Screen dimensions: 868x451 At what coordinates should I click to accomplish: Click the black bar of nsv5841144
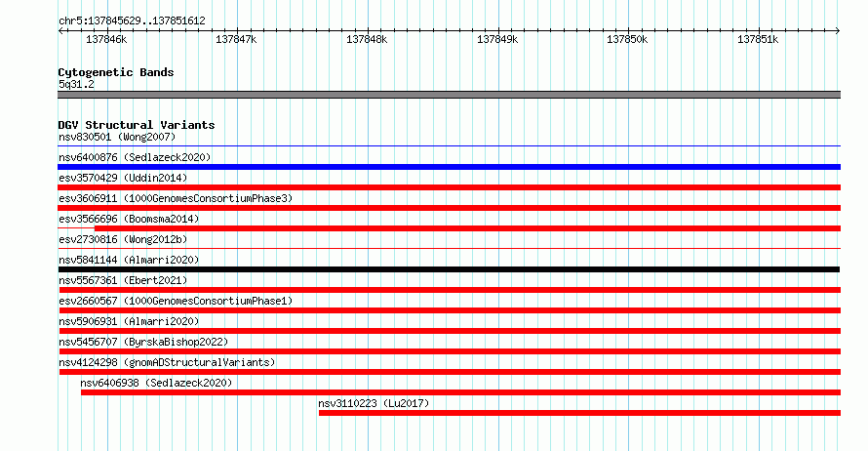(x=449, y=269)
